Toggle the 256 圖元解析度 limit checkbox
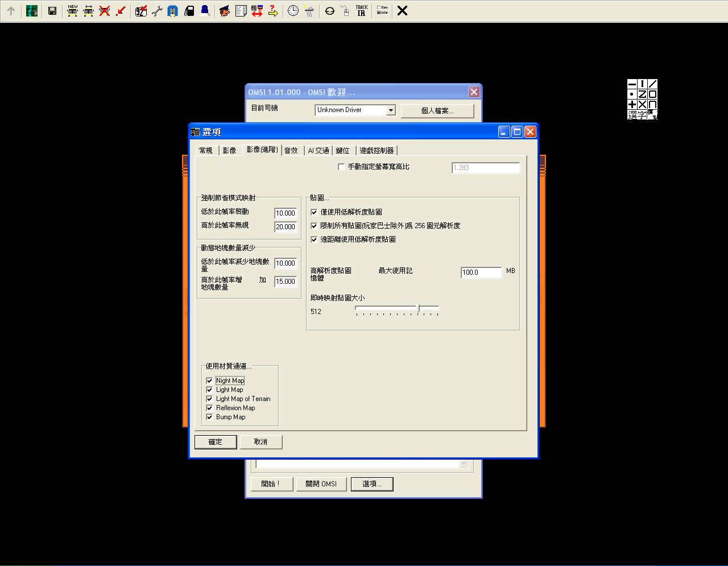Image resolution: width=728 pixels, height=566 pixels. 314,226
